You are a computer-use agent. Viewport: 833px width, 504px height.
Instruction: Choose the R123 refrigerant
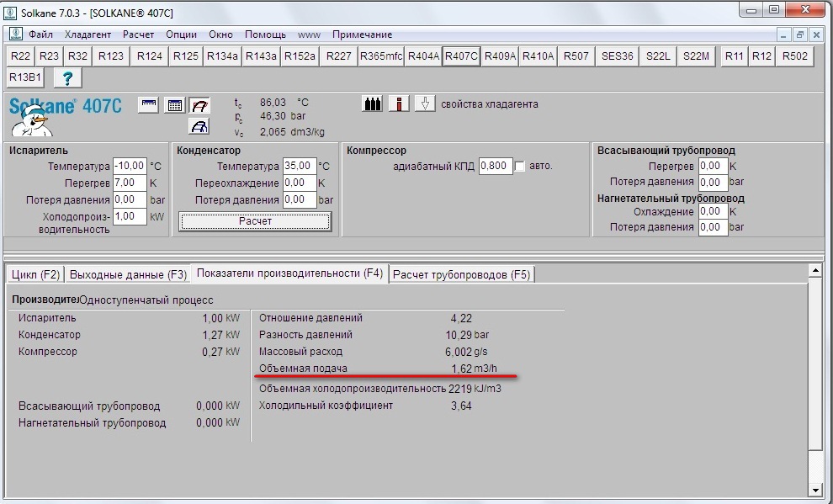click(111, 56)
